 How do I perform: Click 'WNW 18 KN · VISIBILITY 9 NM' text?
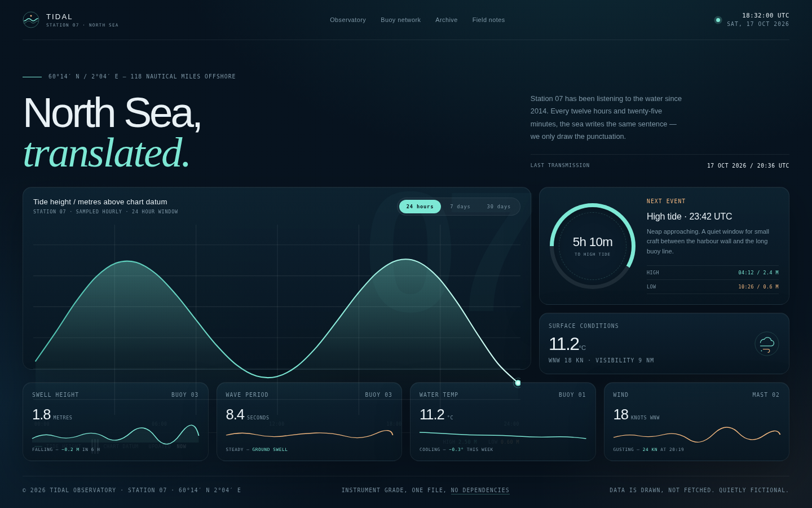601,361
